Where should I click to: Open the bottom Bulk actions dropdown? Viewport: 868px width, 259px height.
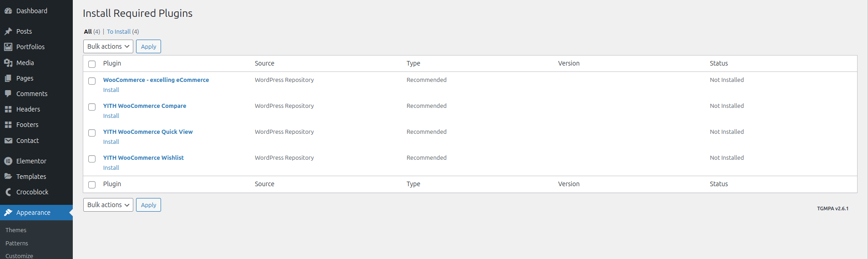[108, 205]
